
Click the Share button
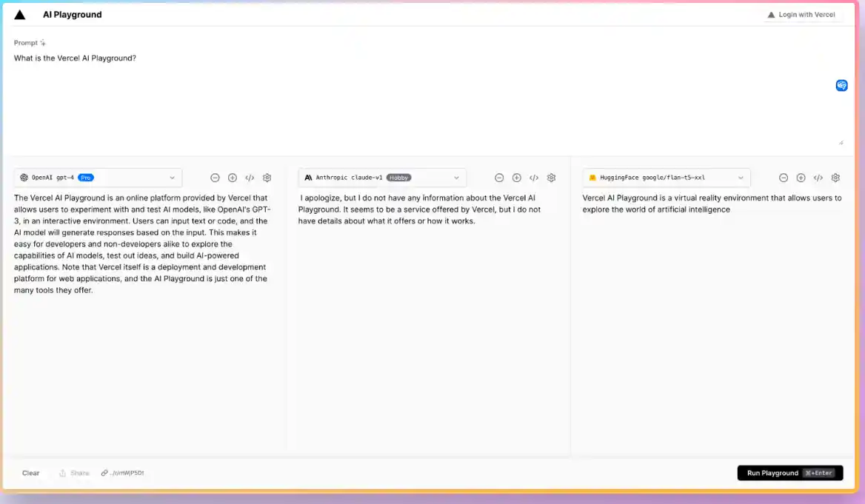[x=75, y=473]
